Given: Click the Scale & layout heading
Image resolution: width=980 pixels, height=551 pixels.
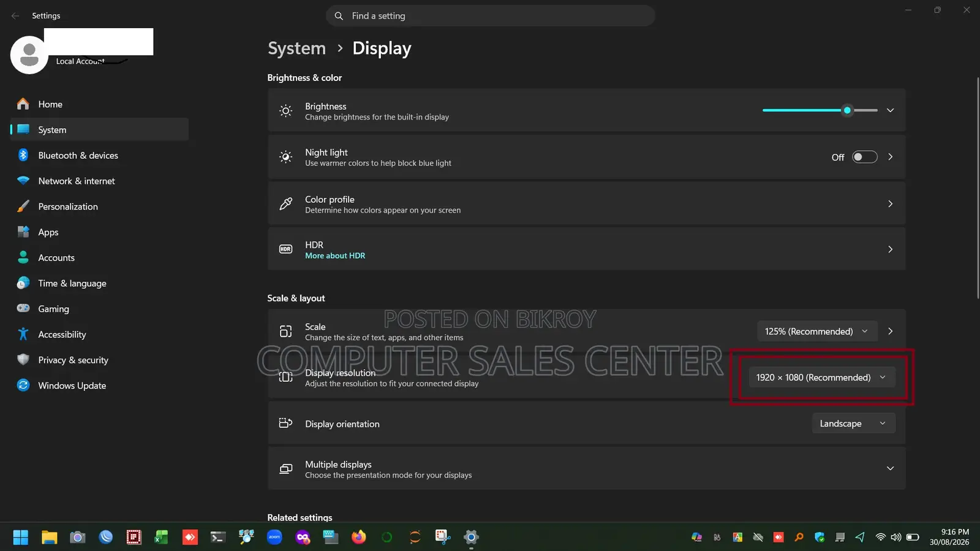Looking at the screenshot, I should click(x=296, y=298).
